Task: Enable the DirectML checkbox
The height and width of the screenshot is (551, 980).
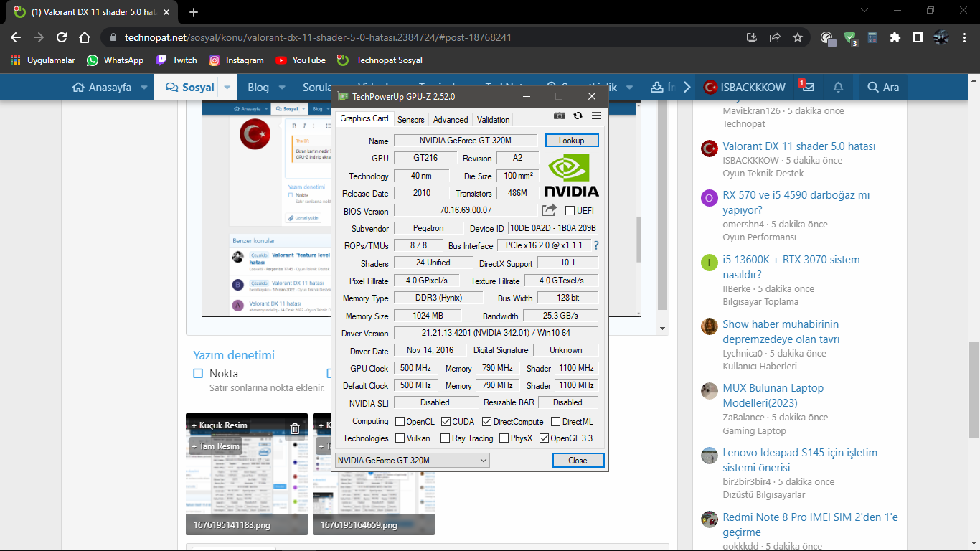Action: [556, 422]
